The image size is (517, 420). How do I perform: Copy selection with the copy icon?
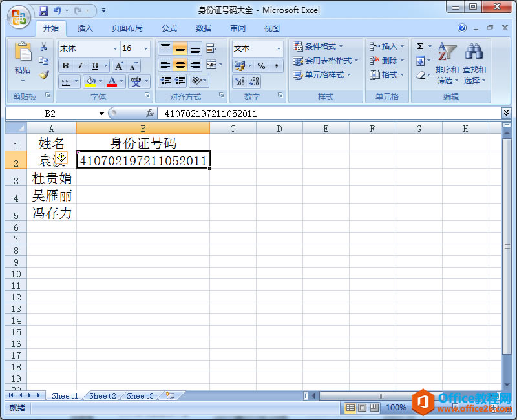point(43,61)
